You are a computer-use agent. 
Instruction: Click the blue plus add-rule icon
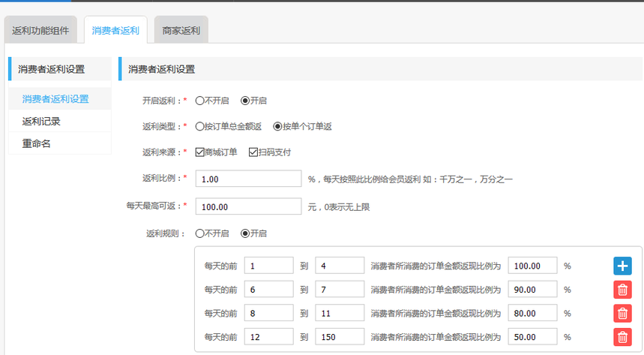click(622, 266)
